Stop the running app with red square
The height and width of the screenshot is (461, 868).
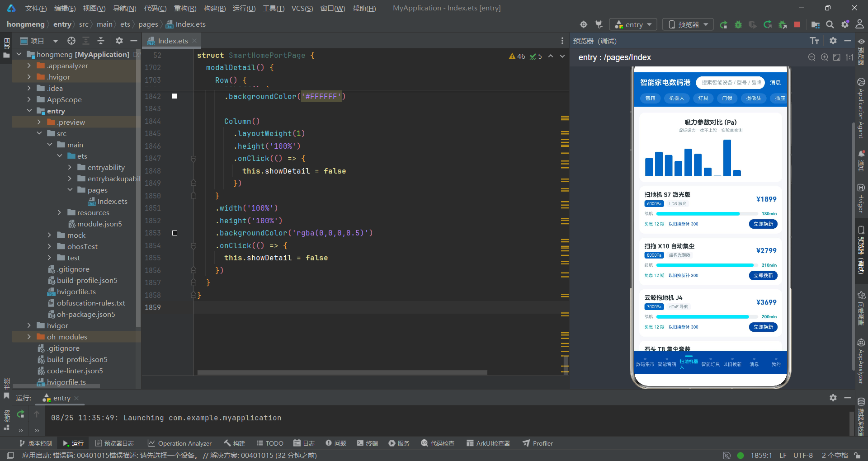pyautogui.click(x=797, y=24)
